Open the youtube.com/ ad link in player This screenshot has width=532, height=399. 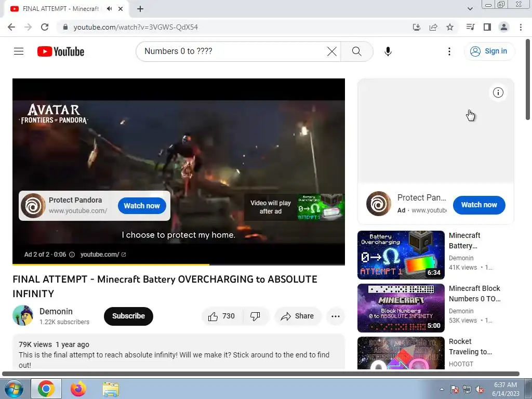click(103, 255)
